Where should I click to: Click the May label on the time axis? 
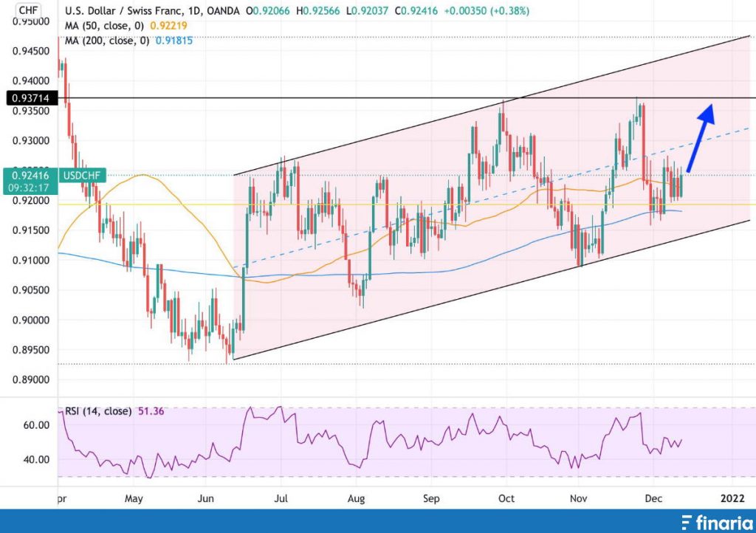tap(134, 498)
